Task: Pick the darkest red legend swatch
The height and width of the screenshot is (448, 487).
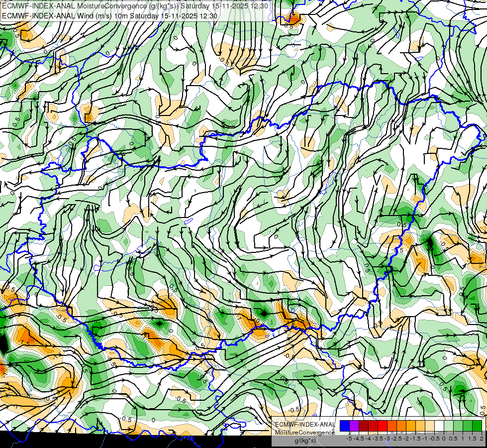Action: (x=364, y=426)
